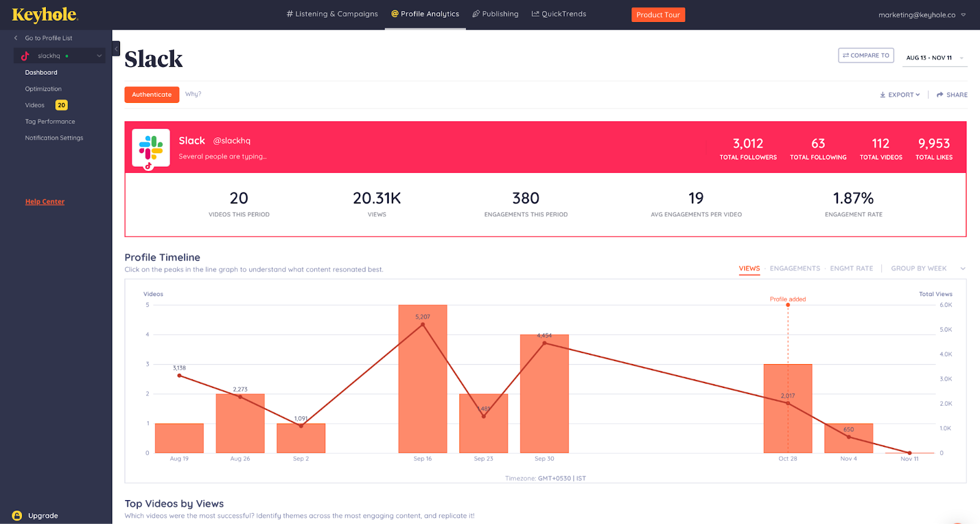
Task: Click the Sep 30 bar
Action: 545,394
